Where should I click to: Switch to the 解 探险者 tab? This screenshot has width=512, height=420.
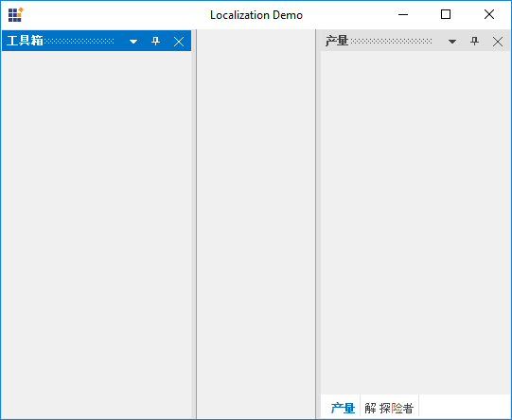tap(389, 408)
